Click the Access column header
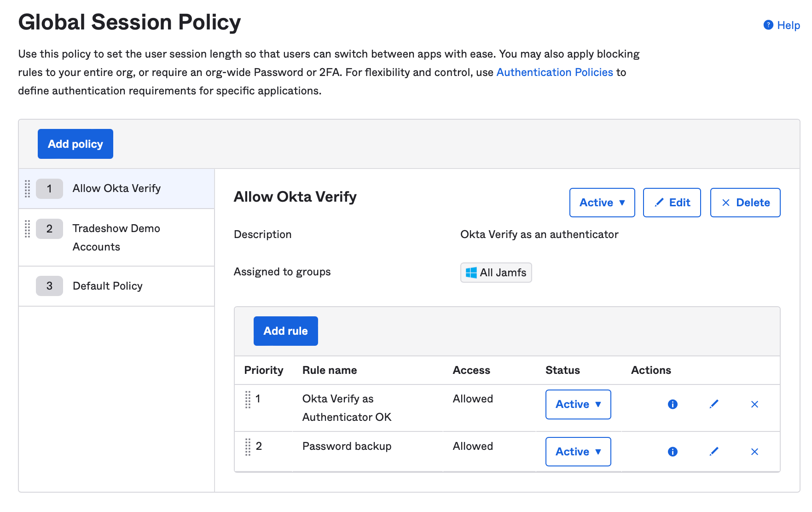This screenshot has height=512, width=812. [x=471, y=370]
